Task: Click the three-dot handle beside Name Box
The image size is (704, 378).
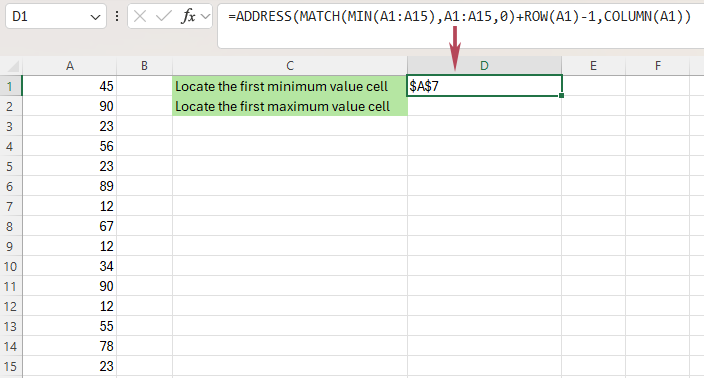Action: click(117, 17)
